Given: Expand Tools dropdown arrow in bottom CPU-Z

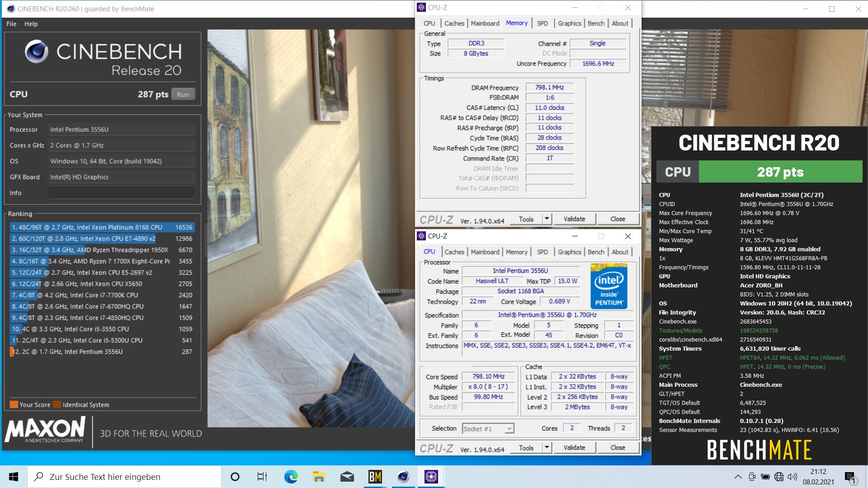Looking at the screenshot, I should click(547, 448).
